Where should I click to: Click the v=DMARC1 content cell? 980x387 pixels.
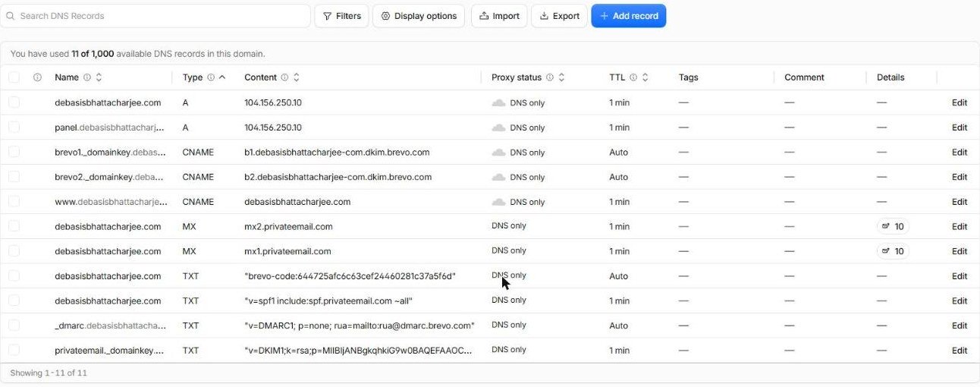[x=360, y=326]
